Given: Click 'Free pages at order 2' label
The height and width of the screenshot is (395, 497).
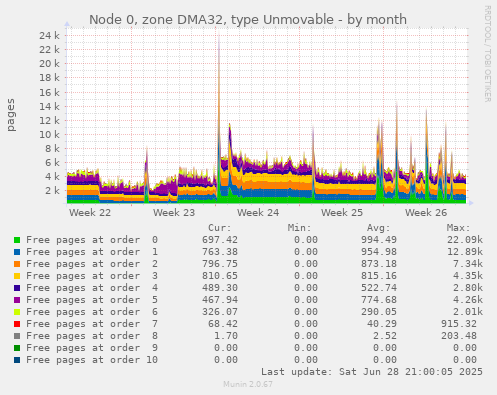Looking at the screenshot, I should [x=92, y=264].
